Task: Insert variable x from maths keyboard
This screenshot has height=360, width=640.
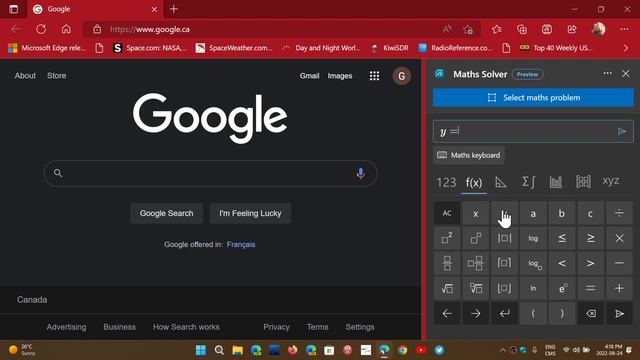Action: (476, 213)
